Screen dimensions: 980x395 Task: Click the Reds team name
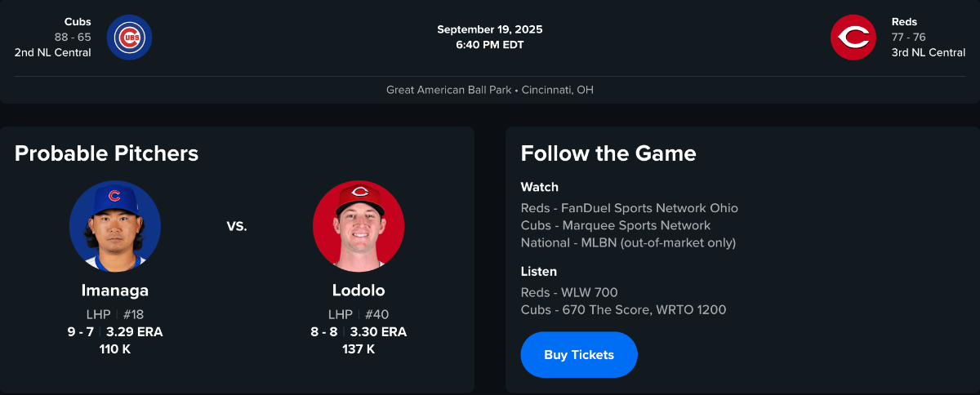pyautogui.click(x=906, y=21)
